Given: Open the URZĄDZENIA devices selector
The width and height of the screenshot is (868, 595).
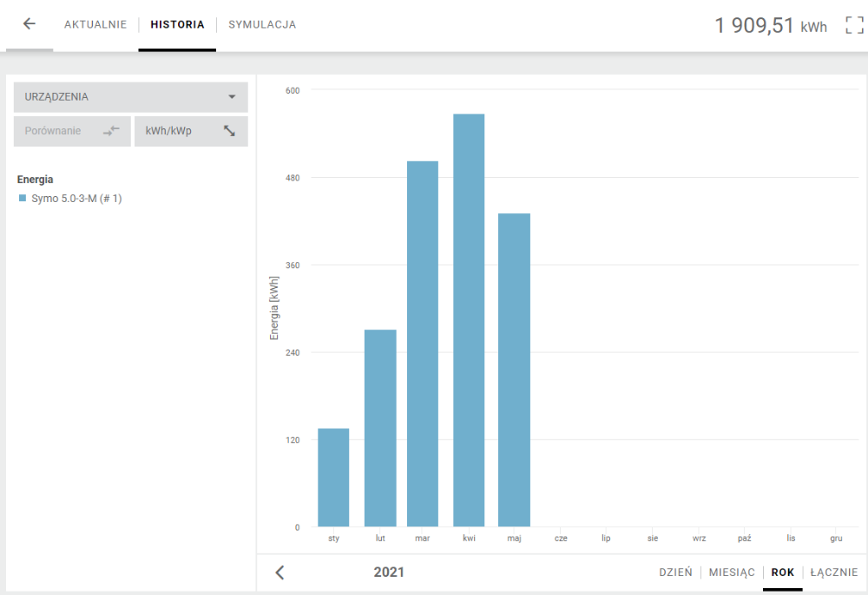Looking at the screenshot, I should click(x=131, y=97).
